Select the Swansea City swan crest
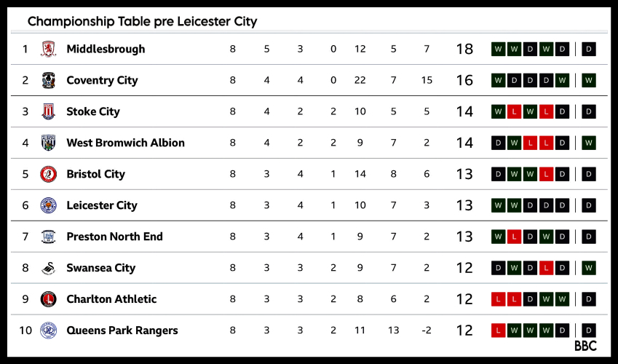This screenshot has height=364, width=618. tap(49, 268)
